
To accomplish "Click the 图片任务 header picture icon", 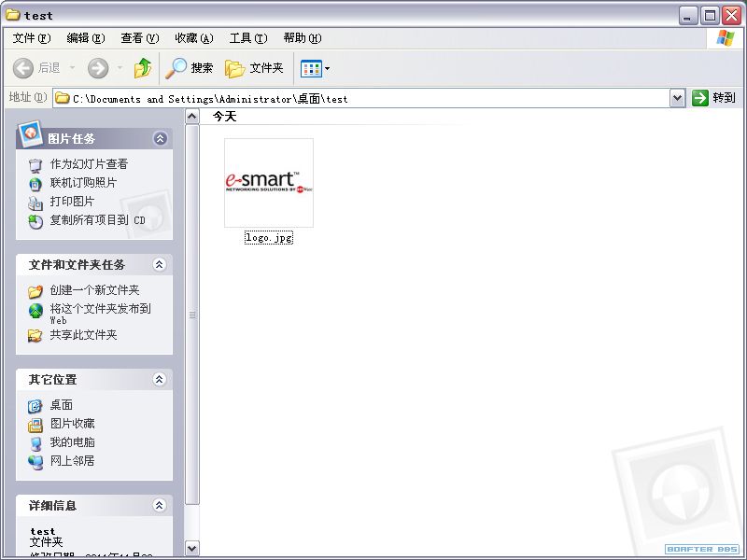I will [31, 133].
